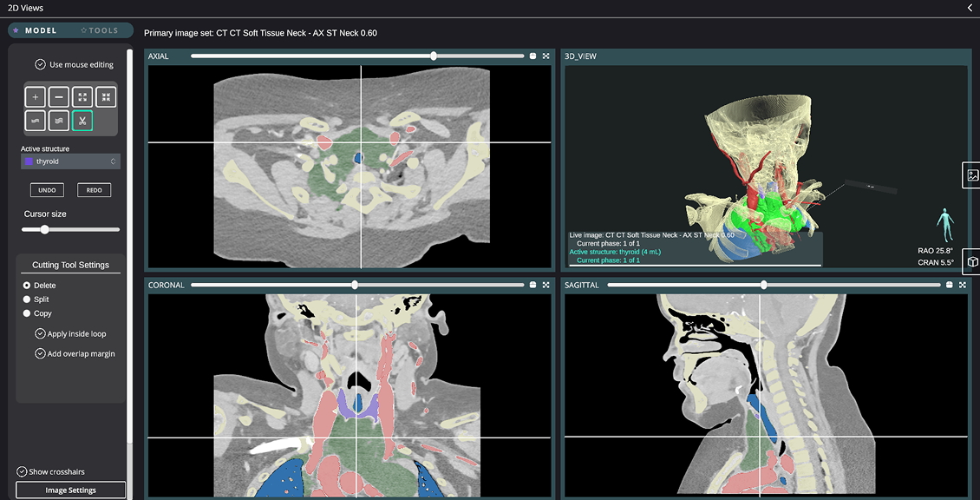Select the subtract (minus) editing tool
980x500 pixels.
(x=59, y=97)
